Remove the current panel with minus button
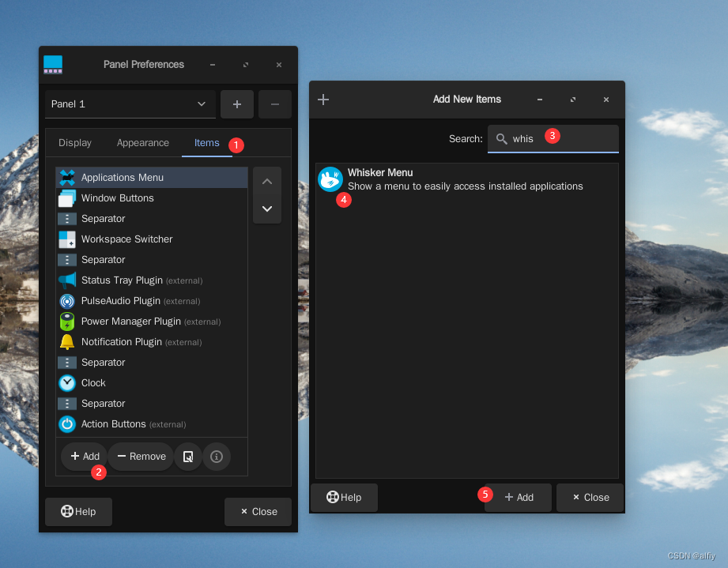Image resolution: width=728 pixels, height=568 pixels. 275,104
